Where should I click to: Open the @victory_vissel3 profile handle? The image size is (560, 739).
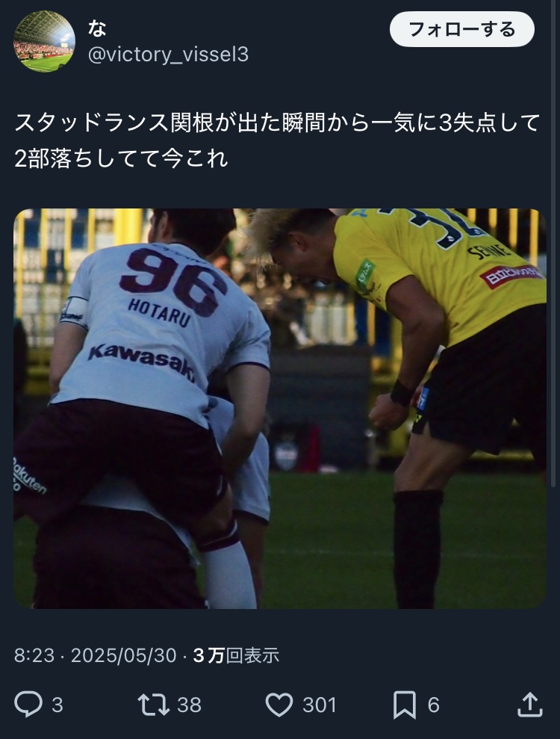(x=168, y=55)
